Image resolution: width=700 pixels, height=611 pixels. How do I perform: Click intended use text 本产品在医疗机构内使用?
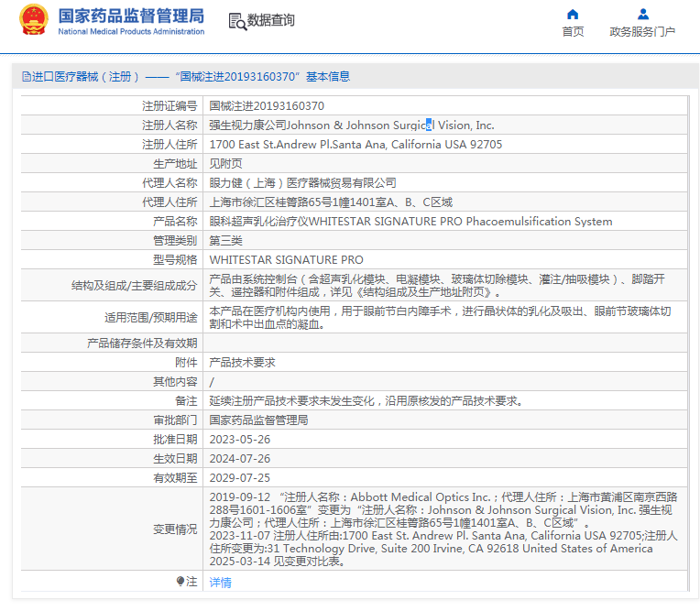(x=440, y=317)
